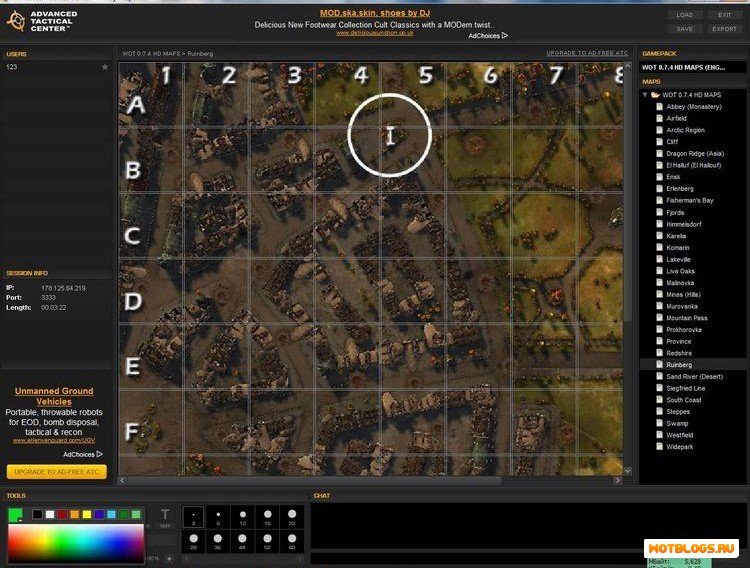
Task: Pick the dark blue color swatch
Action: (99, 514)
